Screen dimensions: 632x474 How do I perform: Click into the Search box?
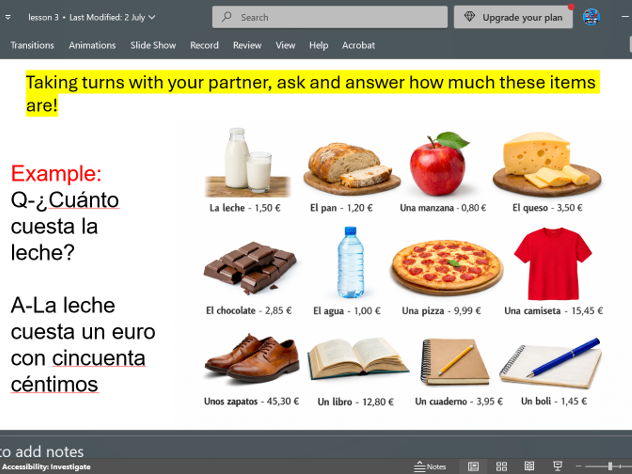point(330,17)
